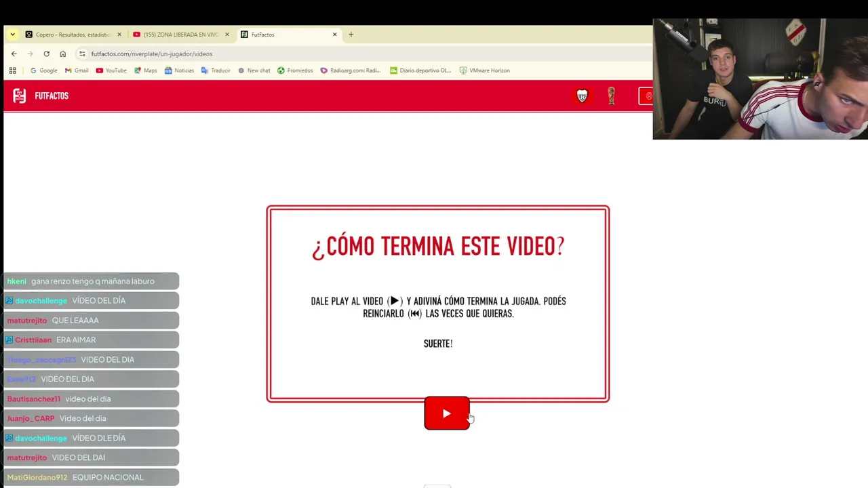The width and height of the screenshot is (868, 488).
Task: Click the webcam overlay of the streamers
Action: [x=760, y=79]
